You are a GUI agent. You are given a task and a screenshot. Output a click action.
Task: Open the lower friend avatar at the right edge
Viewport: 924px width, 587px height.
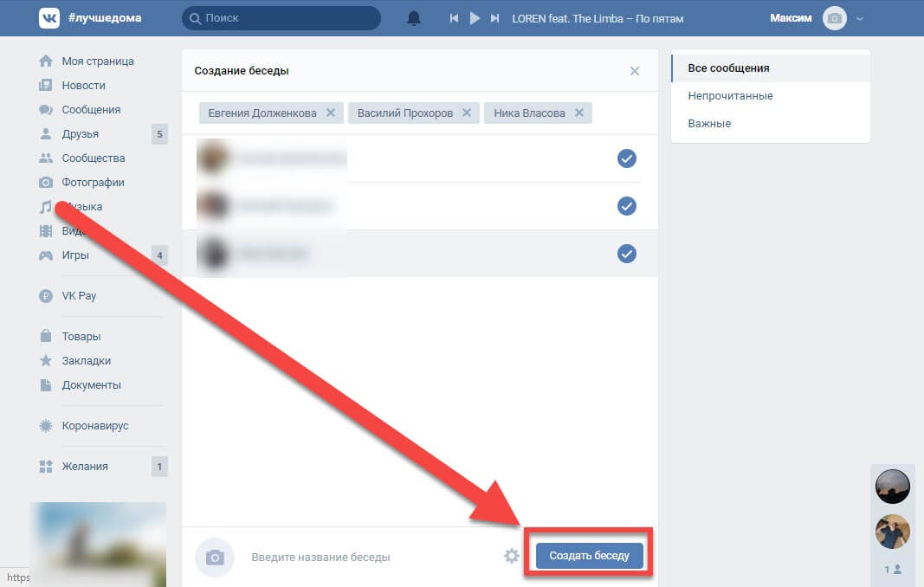(892, 532)
